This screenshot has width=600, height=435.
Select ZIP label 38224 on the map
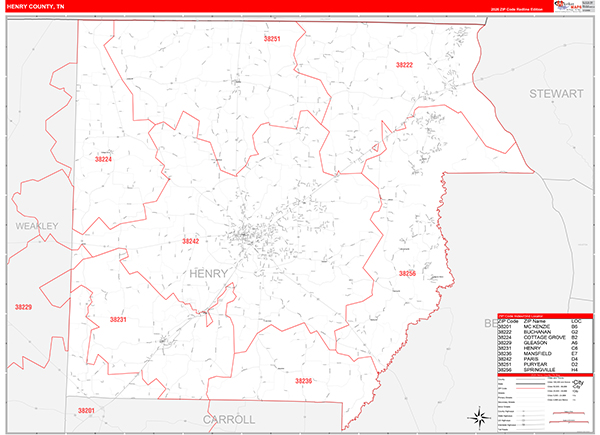pyautogui.click(x=103, y=159)
